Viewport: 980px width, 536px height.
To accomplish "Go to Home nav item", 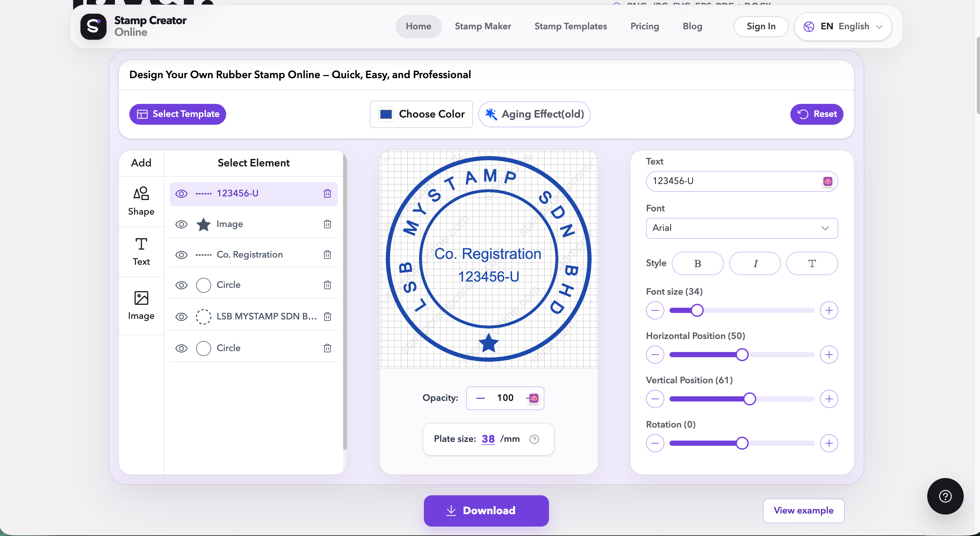I will 418,27.
